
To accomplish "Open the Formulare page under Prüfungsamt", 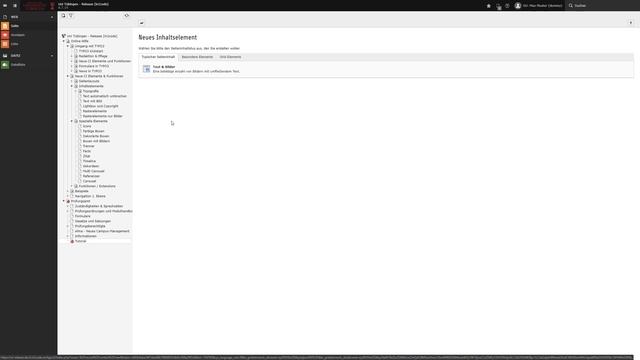I will (82, 216).
